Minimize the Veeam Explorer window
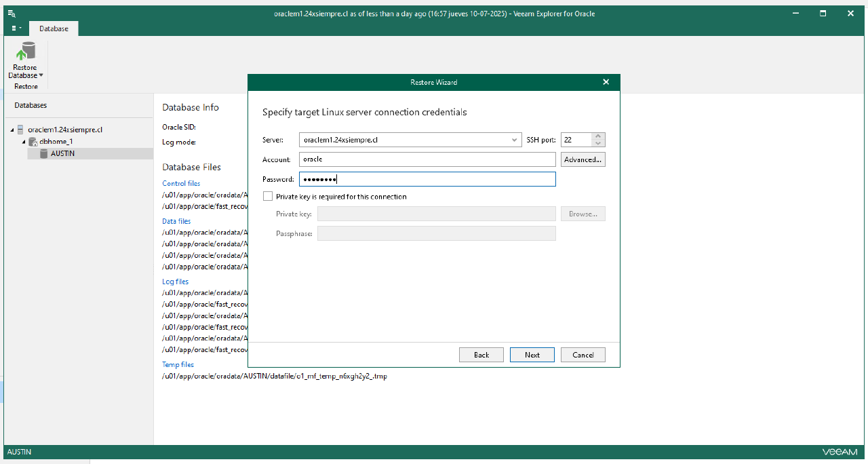 (796, 13)
